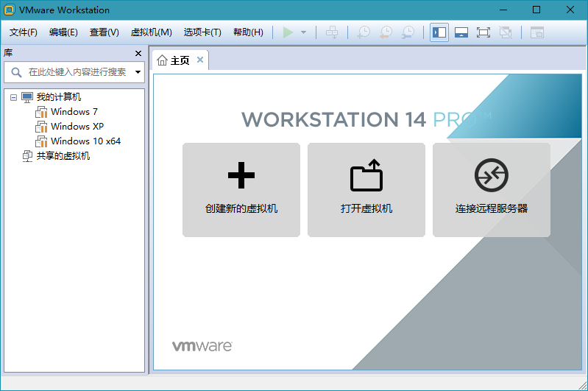Open the snapshot manager wrench-clock icon
Screen dimensions: 588x391
coord(408,32)
